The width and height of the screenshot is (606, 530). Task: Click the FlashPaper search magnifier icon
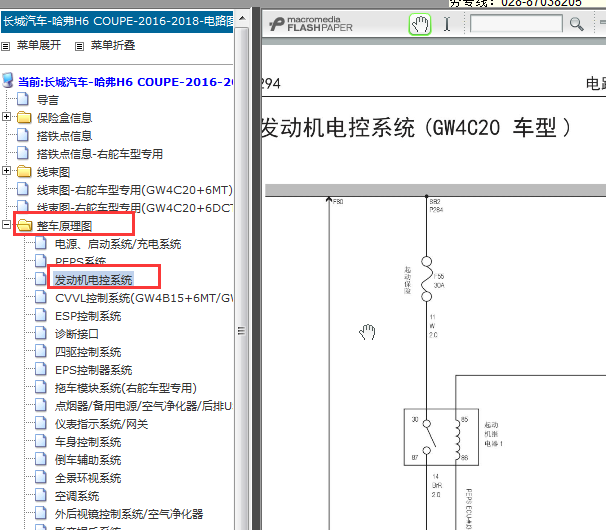click(576, 24)
